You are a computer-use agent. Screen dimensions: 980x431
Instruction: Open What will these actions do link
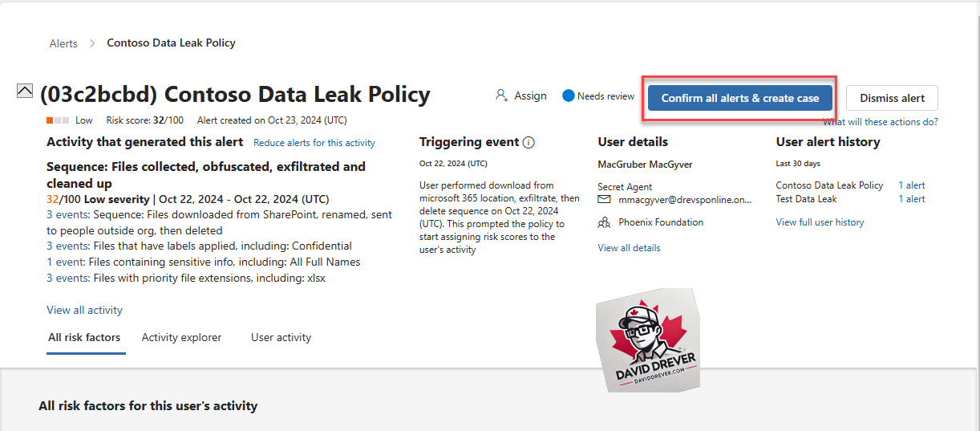pos(880,122)
